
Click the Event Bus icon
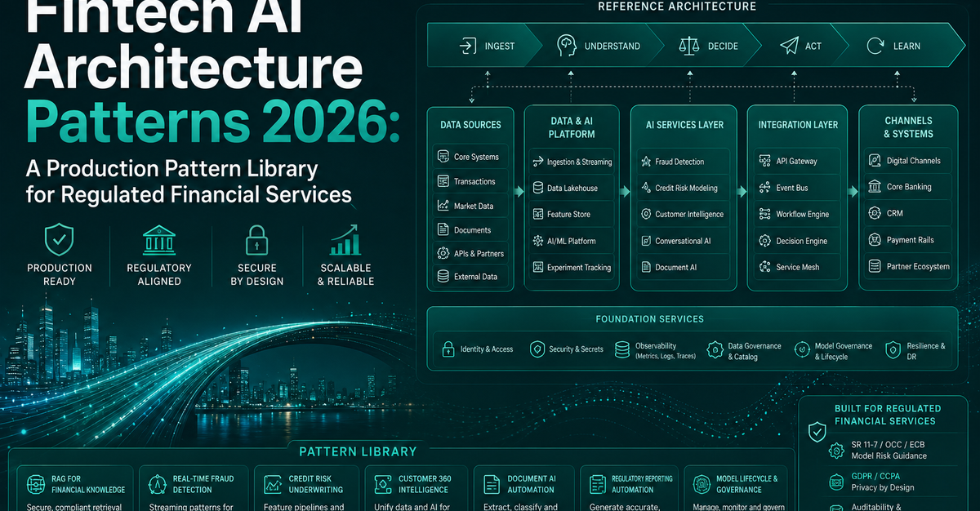pyautogui.click(x=764, y=188)
